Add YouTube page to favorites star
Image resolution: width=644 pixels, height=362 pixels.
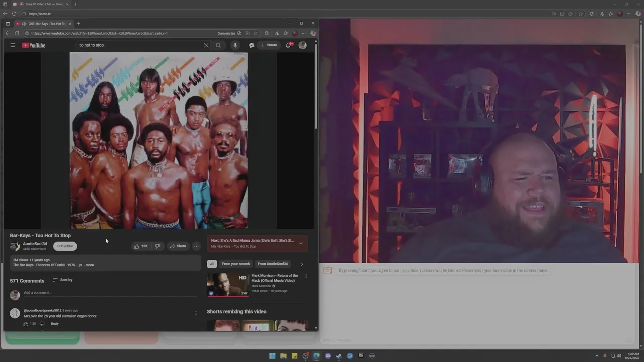point(256,33)
